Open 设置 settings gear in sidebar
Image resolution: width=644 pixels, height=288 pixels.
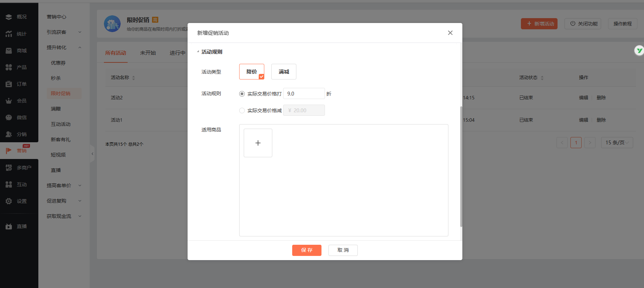9,201
